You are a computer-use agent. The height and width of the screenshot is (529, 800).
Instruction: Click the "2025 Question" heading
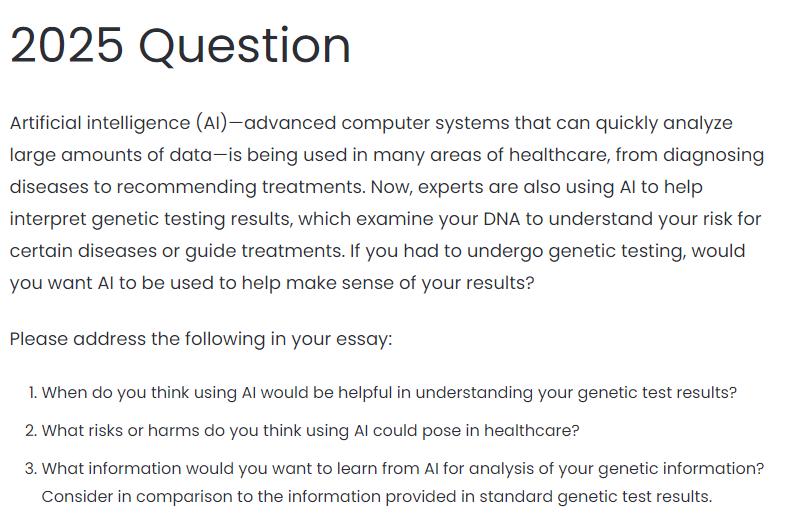coord(181,46)
